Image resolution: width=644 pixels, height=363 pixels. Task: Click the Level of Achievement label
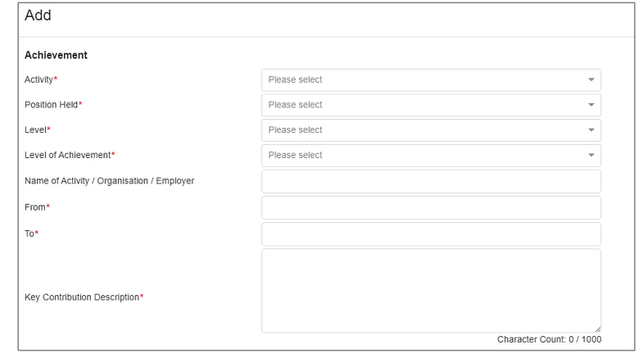click(x=70, y=155)
